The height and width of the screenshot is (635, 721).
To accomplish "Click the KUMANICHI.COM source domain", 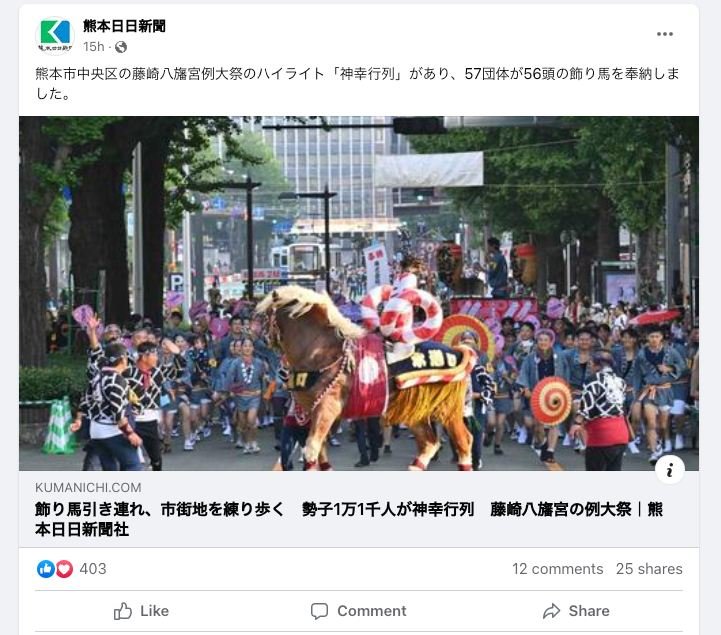I will pyautogui.click(x=88, y=487).
